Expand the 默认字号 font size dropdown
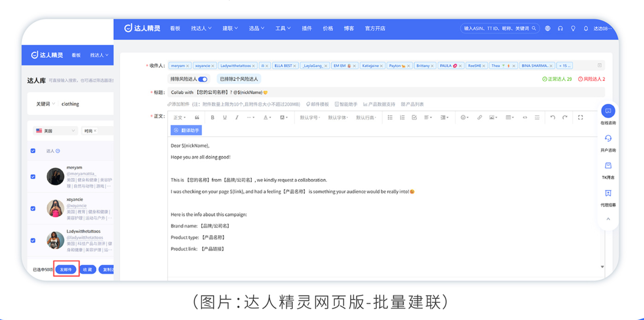The width and height of the screenshot is (644, 320). [x=310, y=117]
